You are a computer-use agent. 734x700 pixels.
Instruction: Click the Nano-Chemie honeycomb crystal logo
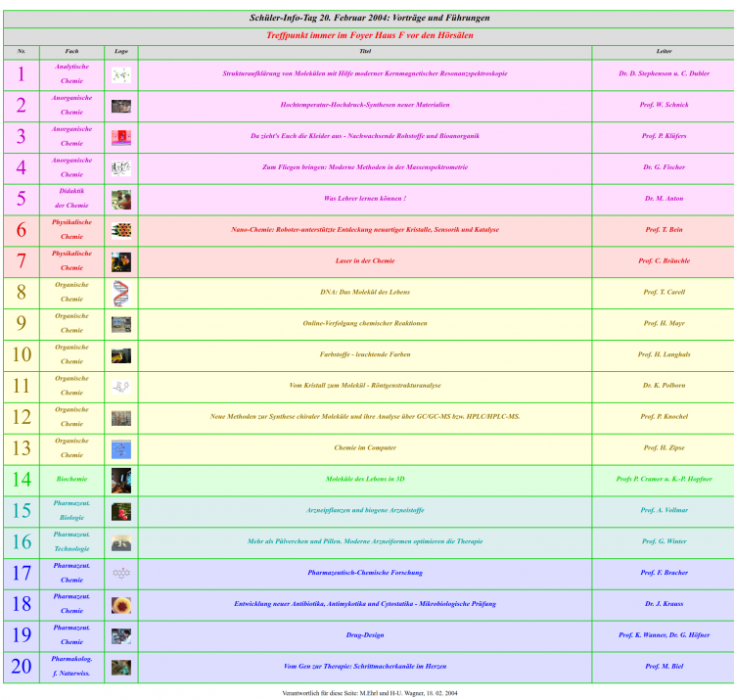(x=120, y=230)
